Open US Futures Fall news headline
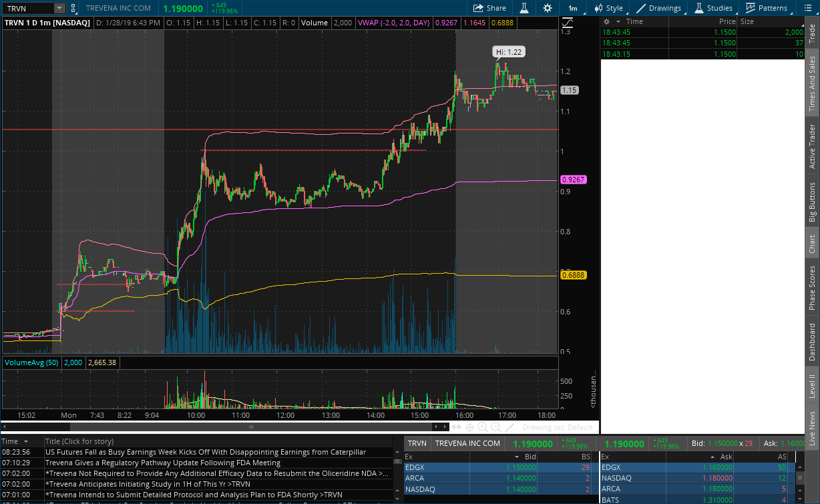Image resolution: width=820 pixels, height=504 pixels. [206, 452]
